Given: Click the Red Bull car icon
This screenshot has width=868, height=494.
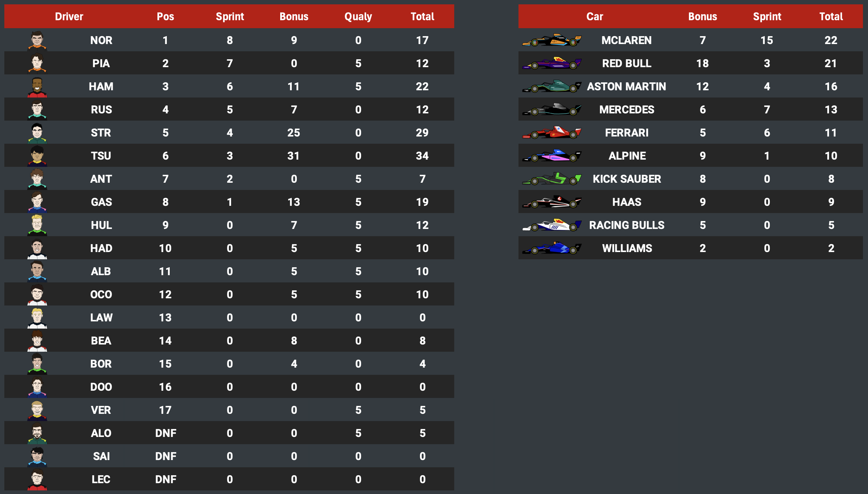Looking at the screenshot, I should [x=552, y=63].
